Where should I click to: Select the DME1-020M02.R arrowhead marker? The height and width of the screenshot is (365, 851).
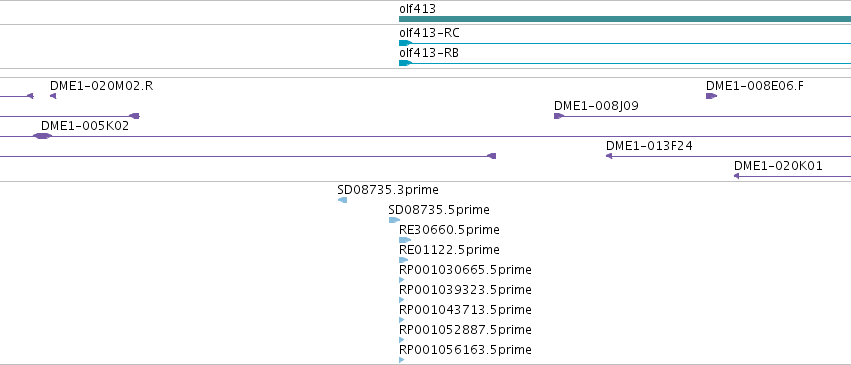pos(53,96)
